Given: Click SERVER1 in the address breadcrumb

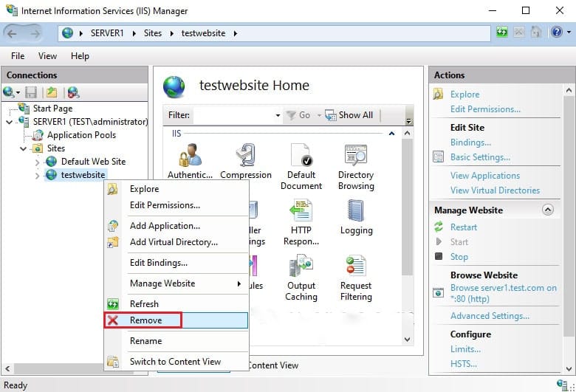Looking at the screenshot, I should 107,33.
